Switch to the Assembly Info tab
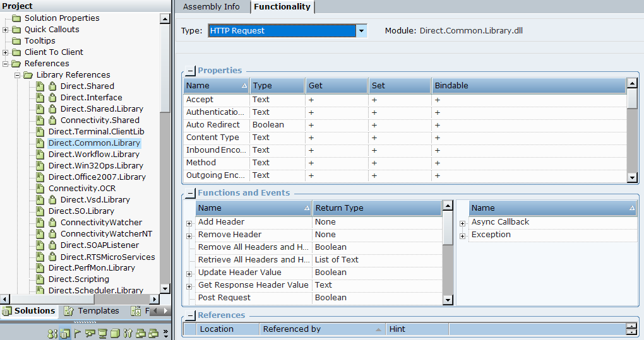The height and width of the screenshot is (340, 644). (211, 7)
